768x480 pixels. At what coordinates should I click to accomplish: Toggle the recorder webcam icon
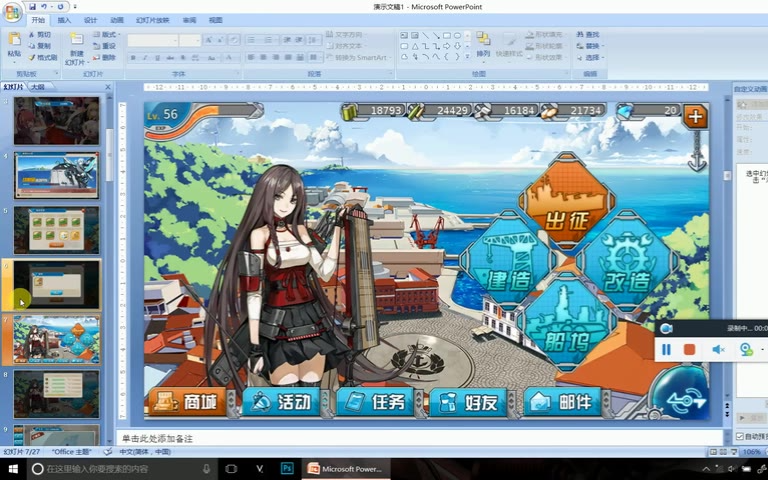(746, 349)
